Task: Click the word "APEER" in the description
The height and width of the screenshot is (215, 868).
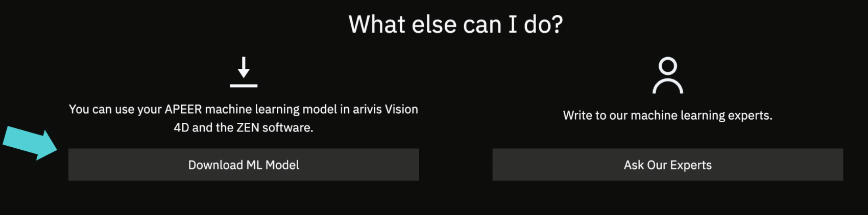Action: click(x=183, y=110)
